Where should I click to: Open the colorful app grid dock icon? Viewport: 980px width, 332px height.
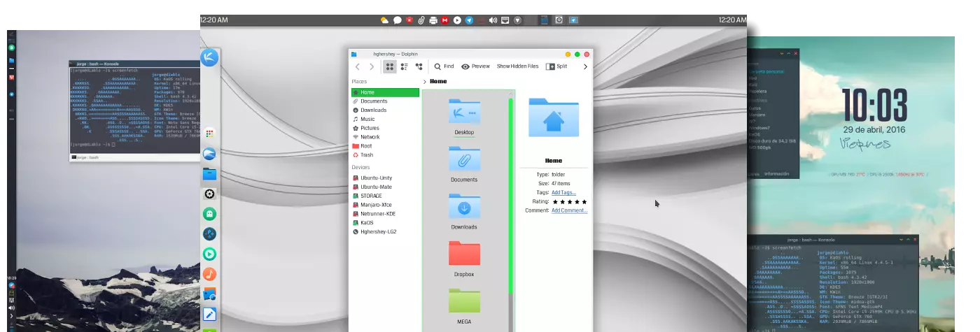coord(209,133)
